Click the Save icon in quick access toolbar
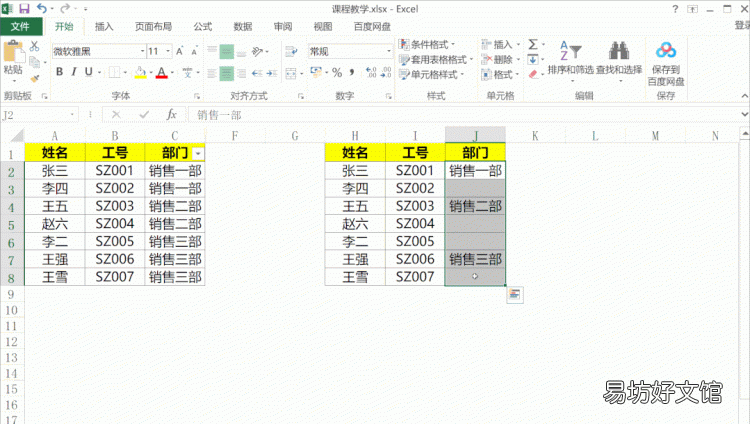 tap(24, 9)
